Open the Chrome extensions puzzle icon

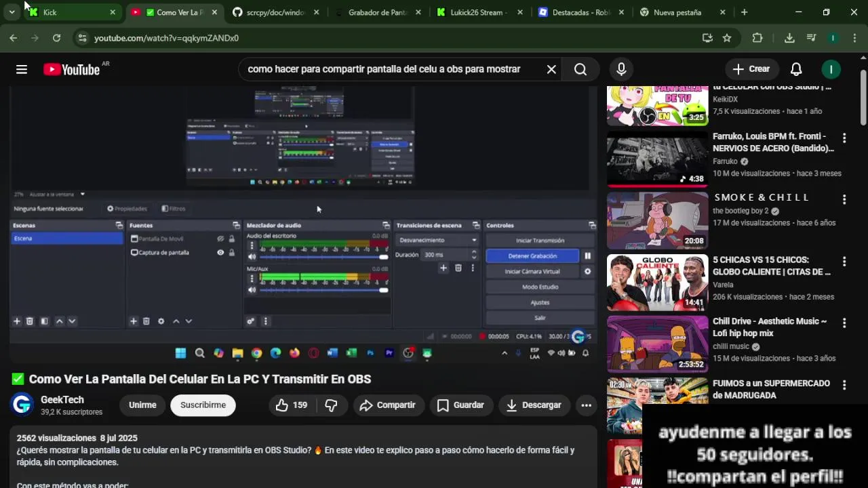pyautogui.click(x=757, y=38)
